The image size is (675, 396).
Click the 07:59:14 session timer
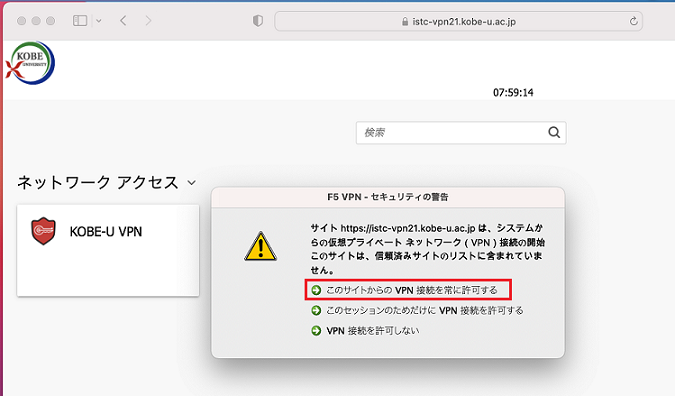tap(513, 93)
